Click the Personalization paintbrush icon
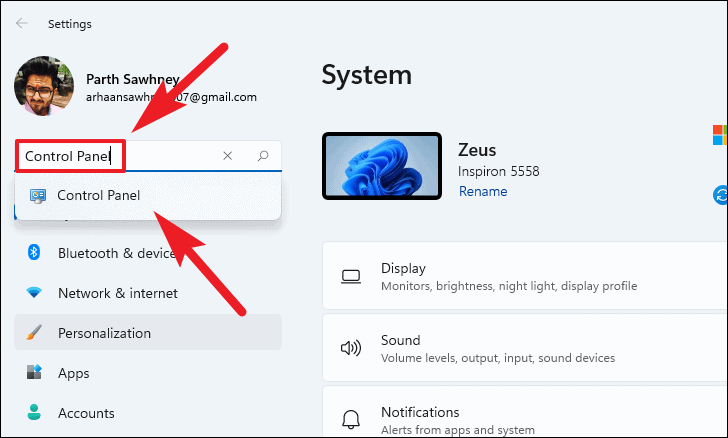The width and height of the screenshot is (728, 438). click(34, 333)
